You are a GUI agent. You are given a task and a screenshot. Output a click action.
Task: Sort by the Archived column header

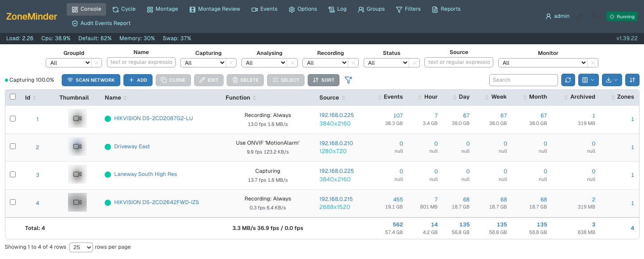pos(583,97)
